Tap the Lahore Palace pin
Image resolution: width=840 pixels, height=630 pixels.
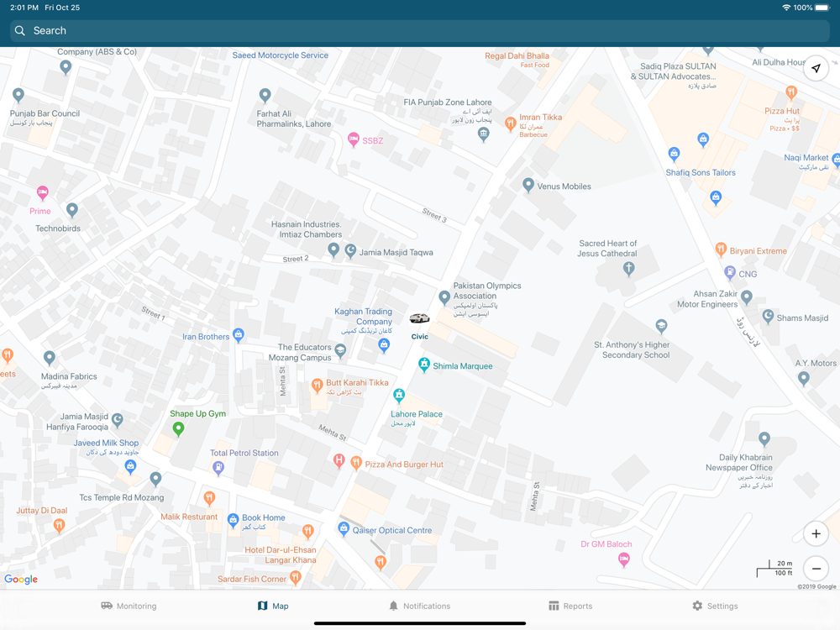398,396
